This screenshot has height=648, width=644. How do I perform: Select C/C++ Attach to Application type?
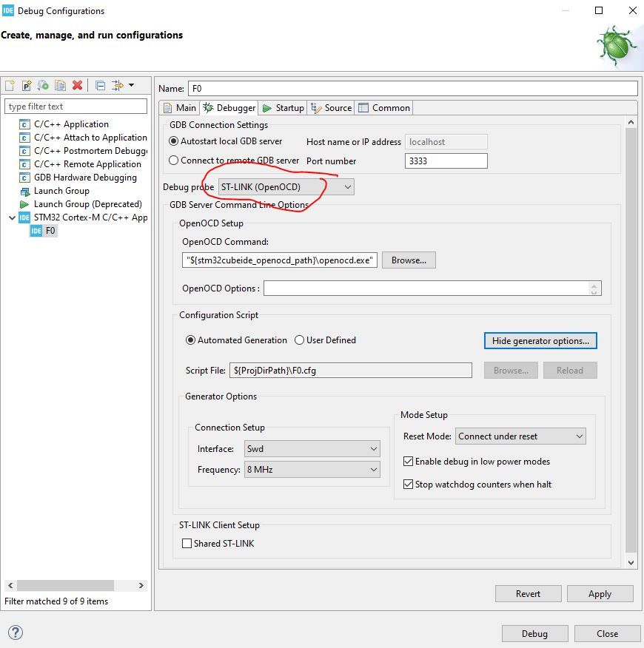click(x=83, y=137)
